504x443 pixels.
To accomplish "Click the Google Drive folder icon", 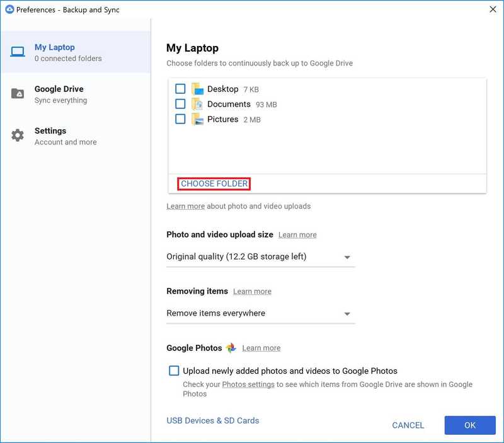I will point(18,94).
